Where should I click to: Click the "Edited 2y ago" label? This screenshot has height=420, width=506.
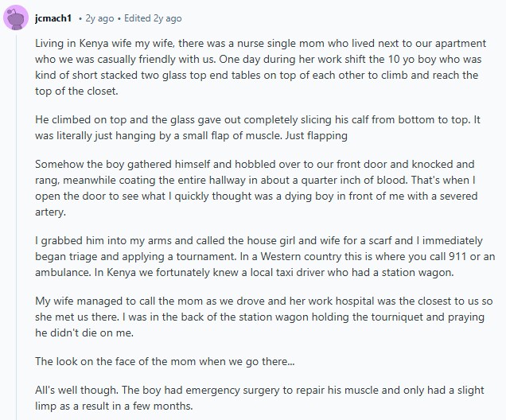coord(154,17)
